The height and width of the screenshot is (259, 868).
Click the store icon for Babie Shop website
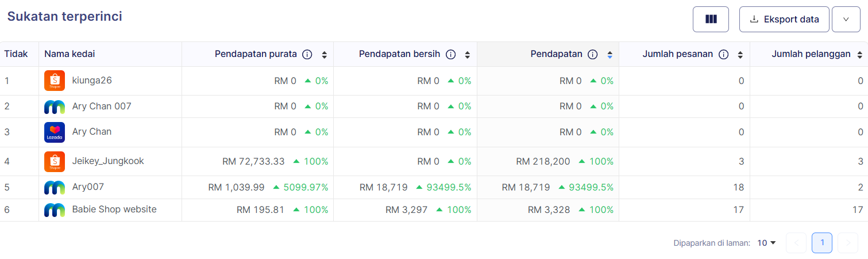55,210
